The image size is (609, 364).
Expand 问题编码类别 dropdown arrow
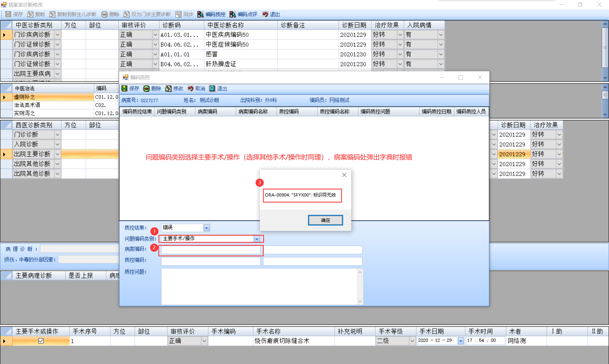(257, 239)
